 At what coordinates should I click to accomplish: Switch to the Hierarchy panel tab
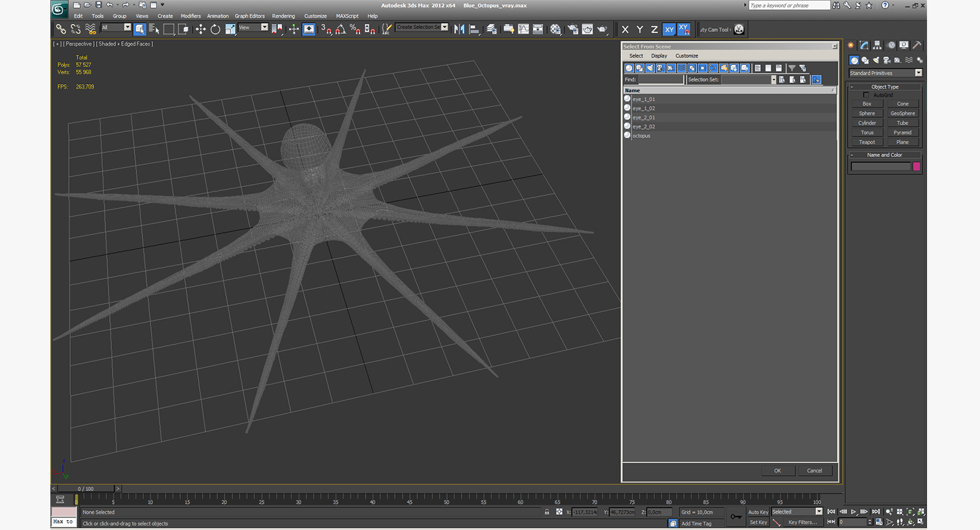coord(877,45)
